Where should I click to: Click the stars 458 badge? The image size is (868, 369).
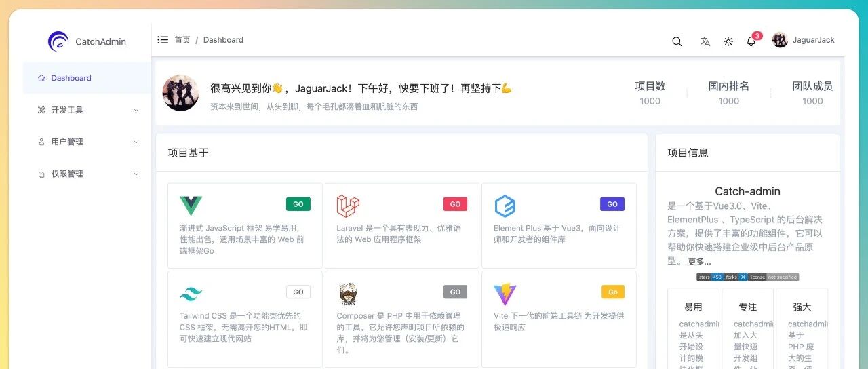click(x=709, y=277)
